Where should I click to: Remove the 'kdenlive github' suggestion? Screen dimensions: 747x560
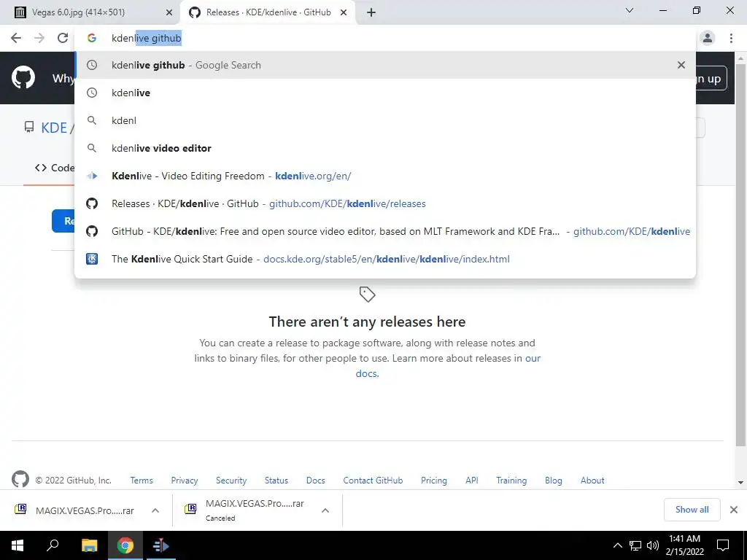tap(681, 65)
